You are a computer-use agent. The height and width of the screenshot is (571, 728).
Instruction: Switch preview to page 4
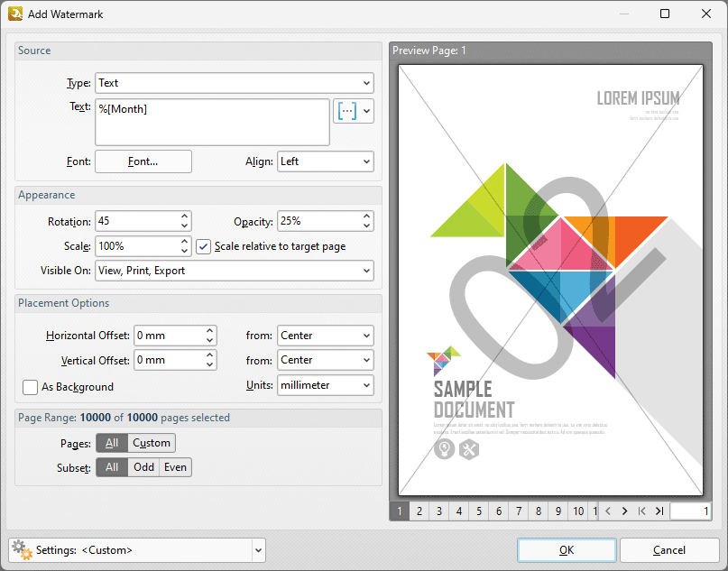(x=458, y=511)
